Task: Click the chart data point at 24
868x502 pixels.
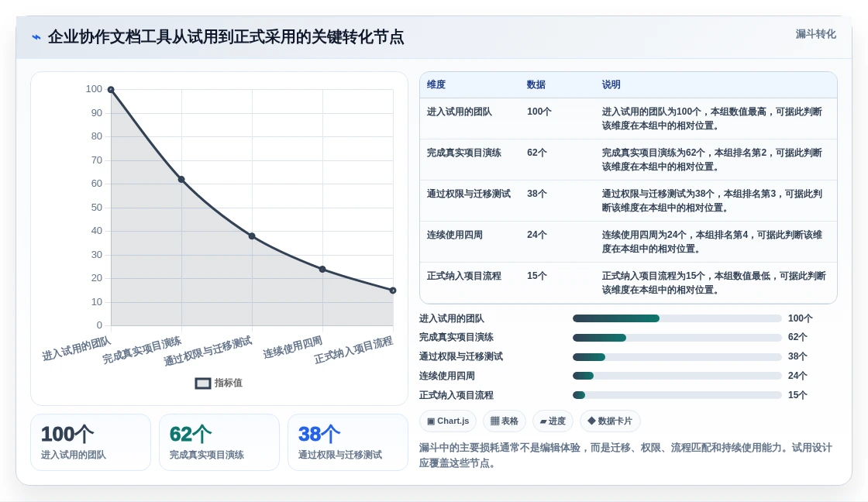Action: point(322,270)
